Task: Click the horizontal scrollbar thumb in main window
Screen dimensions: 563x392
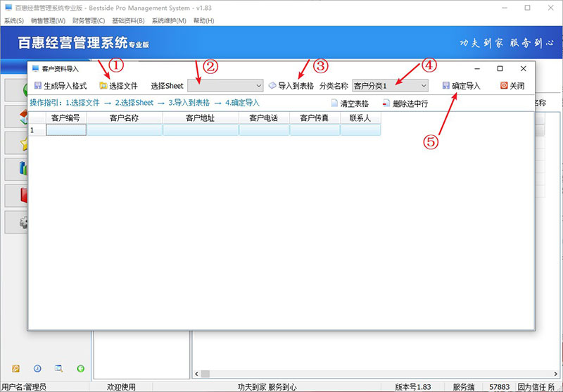Action: pyautogui.click(x=205, y=374)
